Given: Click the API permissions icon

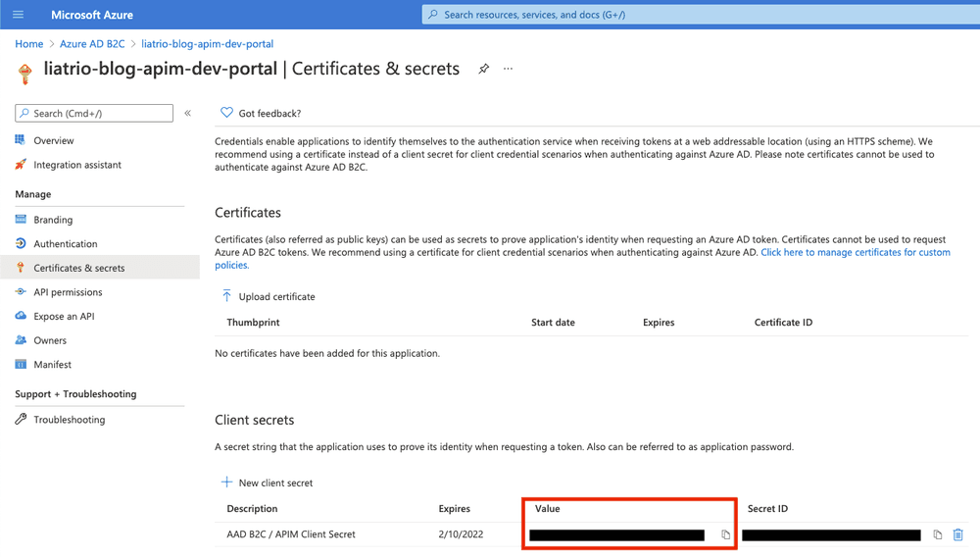Looking at the screenshot, I should click(x=21, y=291).
